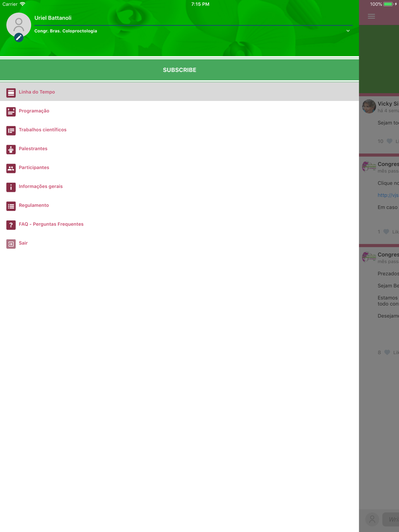
Task: Tap the Palestrantes speaker icon
Action: (11, 149)
